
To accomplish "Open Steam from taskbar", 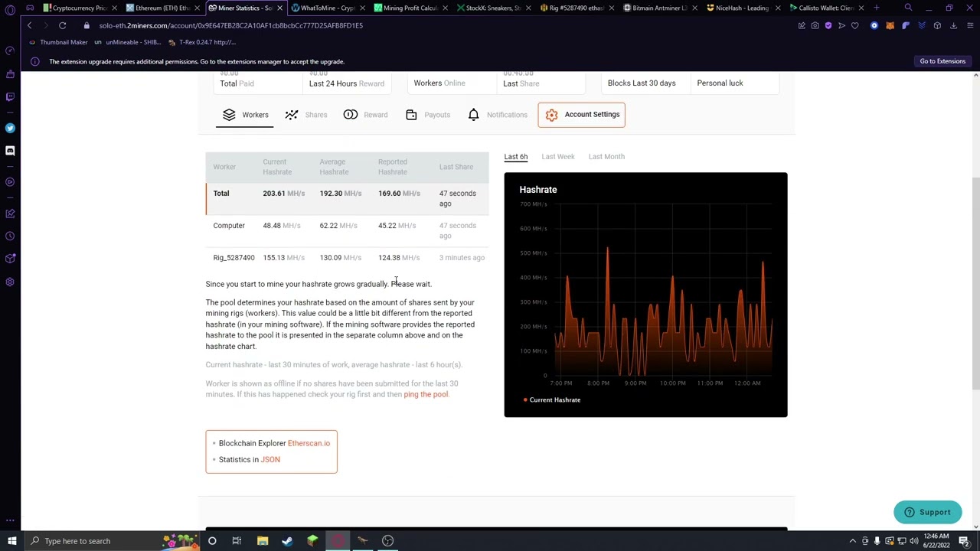I will click(287, 541).
